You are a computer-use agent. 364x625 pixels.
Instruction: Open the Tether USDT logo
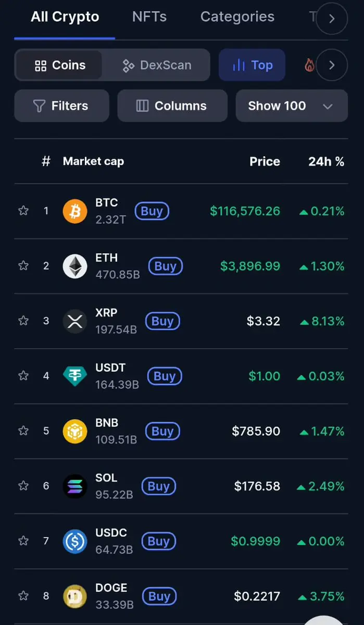point(75,376)
